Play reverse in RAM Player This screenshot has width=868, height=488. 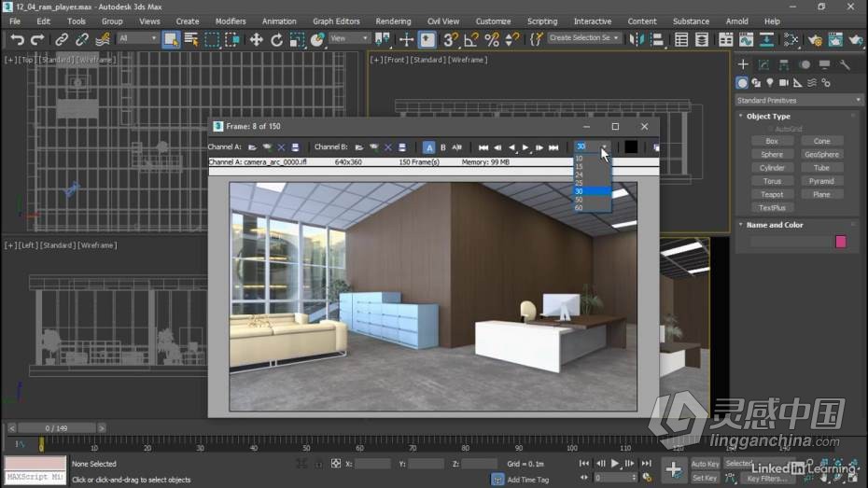[x=511, y=147]
